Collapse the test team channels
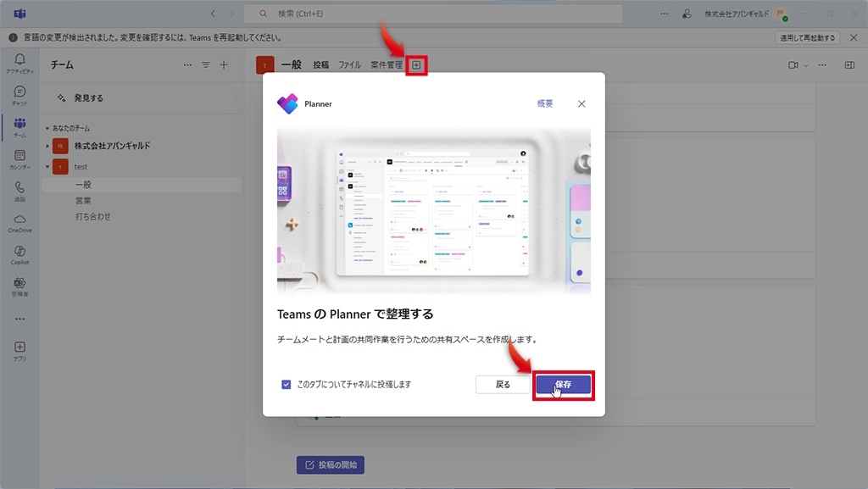The image size is (868, 489). pos(47,166)
